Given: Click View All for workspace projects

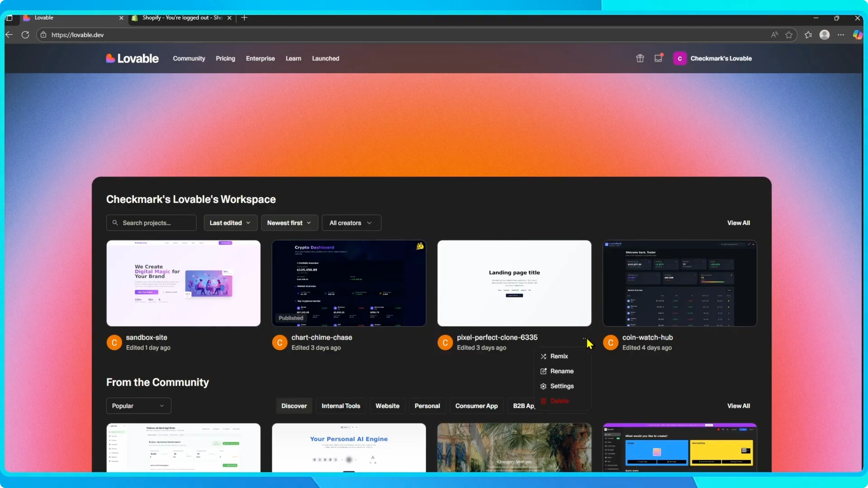Looking at the screenshot, I should coord(739,223).
